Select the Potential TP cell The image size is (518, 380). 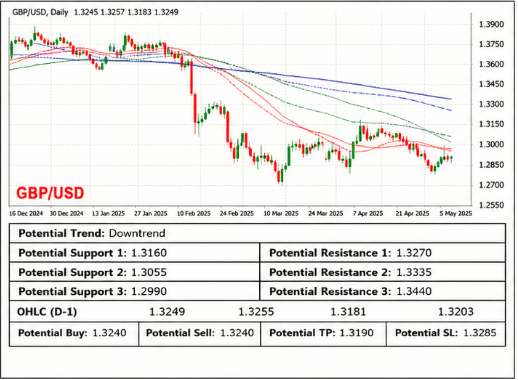coord(323,333)
